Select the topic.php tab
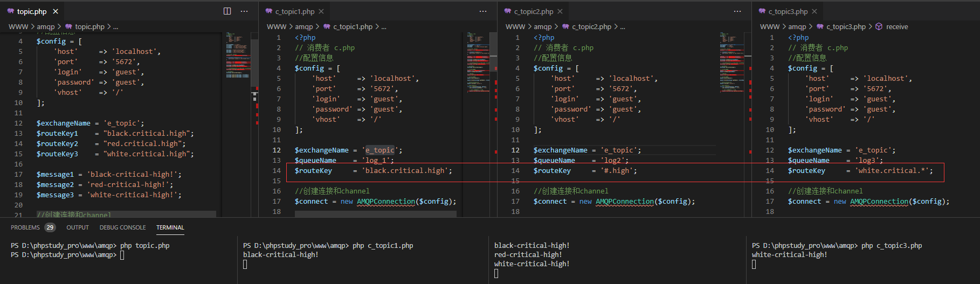 click(x=32, y=11)
